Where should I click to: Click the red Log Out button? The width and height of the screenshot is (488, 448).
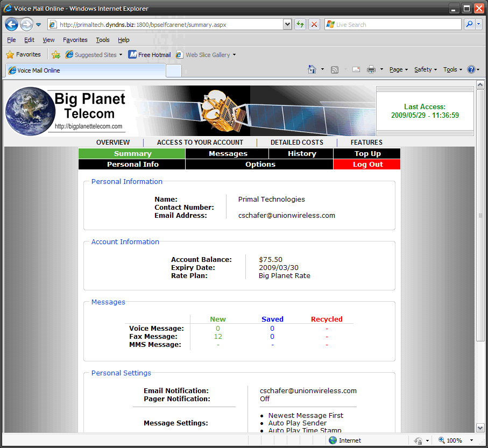[x=367, y=164]
